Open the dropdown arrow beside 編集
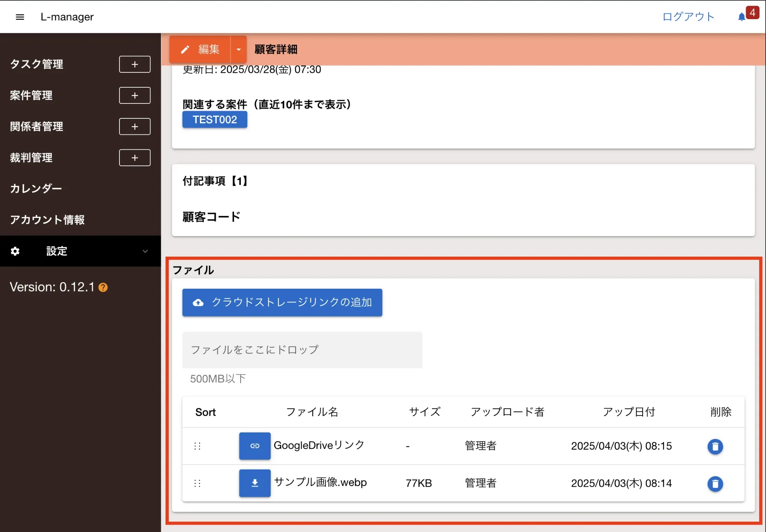Screen dimensions: 766x532 coord(239,49)
